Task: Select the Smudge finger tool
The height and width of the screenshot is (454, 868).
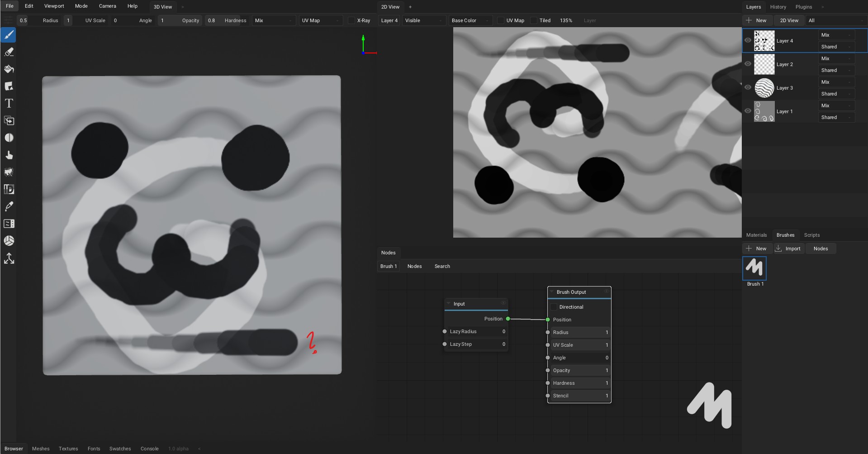Action: 9,155
